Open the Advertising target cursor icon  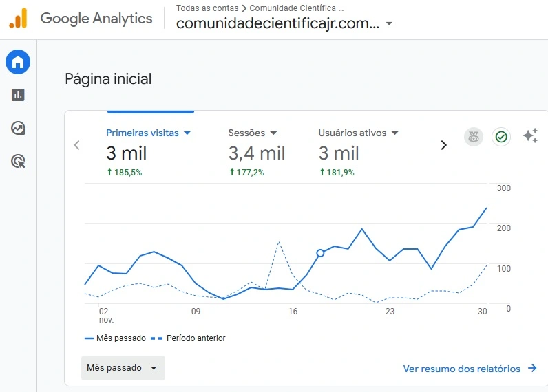coord(18,162)
